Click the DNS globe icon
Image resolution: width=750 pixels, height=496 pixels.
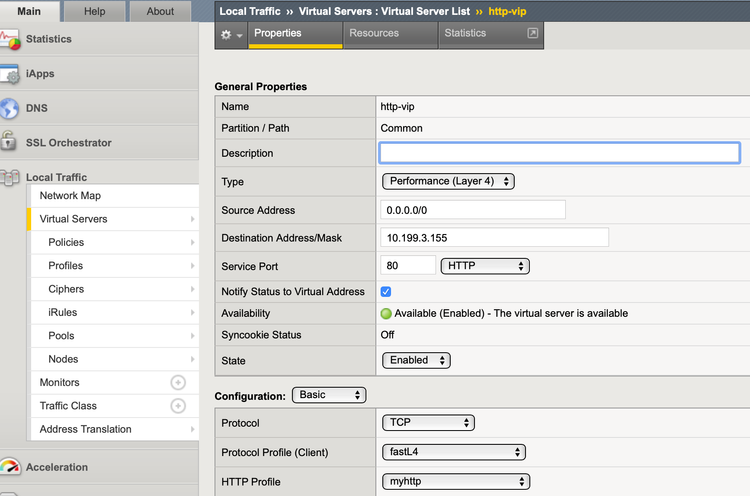[x=10, y=109]
